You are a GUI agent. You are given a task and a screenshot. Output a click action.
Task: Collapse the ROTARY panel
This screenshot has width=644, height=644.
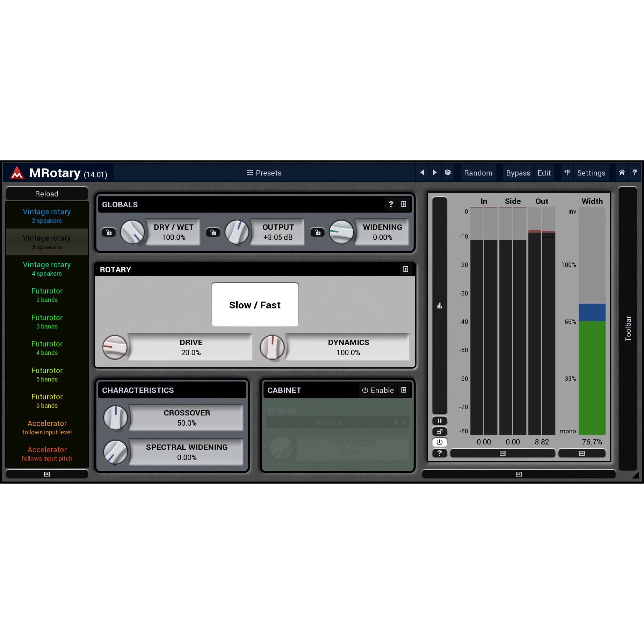pyautogui.click(x=406, y=269)
